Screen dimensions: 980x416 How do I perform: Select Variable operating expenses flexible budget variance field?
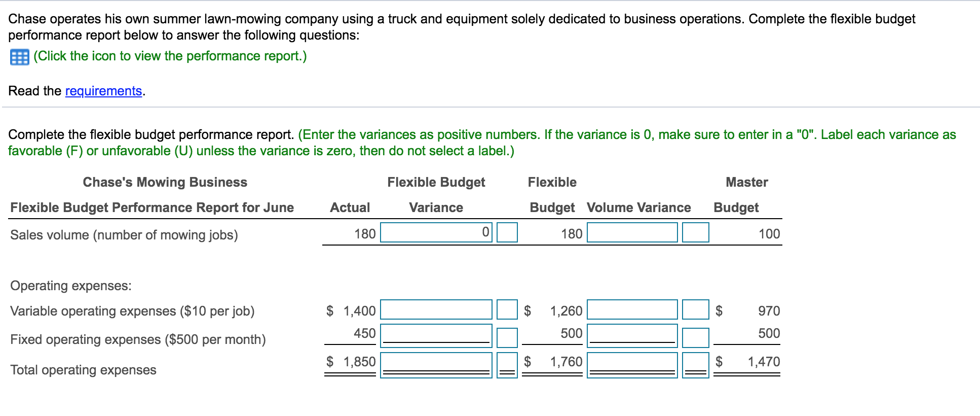pyautogui.click(x=436, y=309)
